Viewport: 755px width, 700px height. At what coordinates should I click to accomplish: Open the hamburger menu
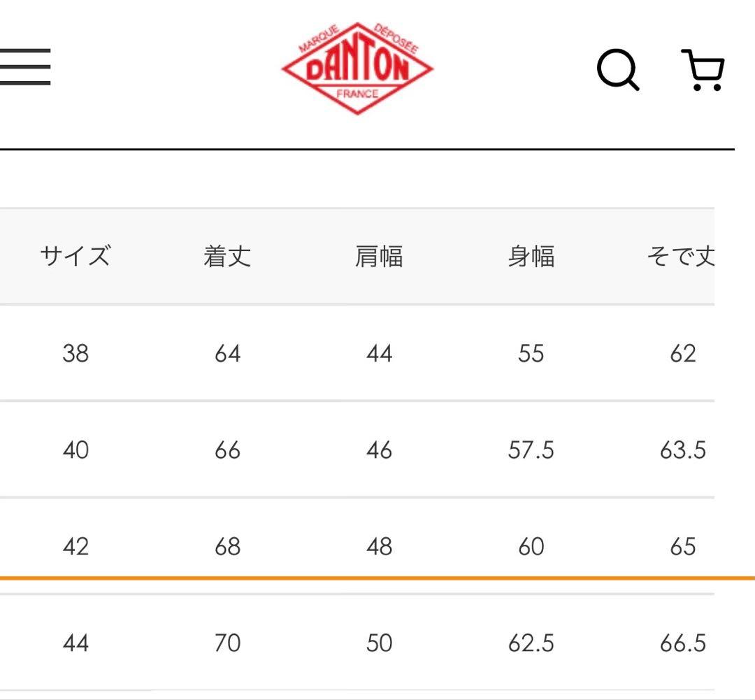[25, 67]
